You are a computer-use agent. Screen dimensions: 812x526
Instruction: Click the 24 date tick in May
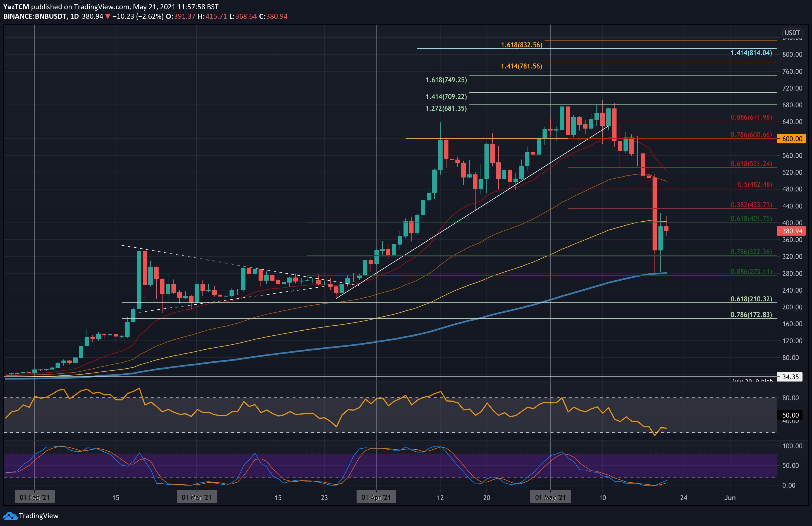coord(683,498)
